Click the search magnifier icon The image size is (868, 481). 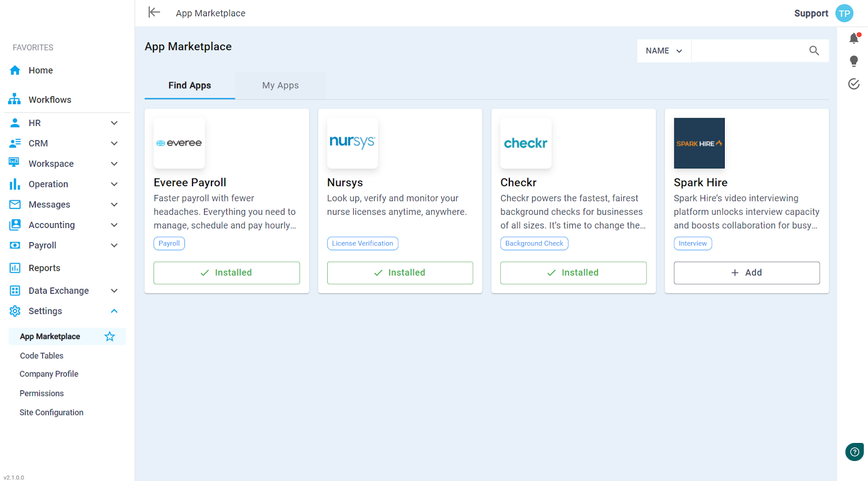[x=814, y=50]
